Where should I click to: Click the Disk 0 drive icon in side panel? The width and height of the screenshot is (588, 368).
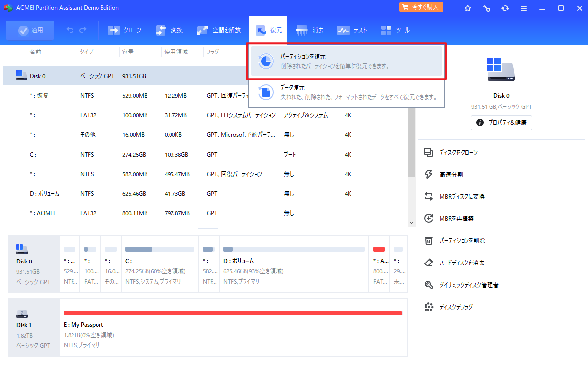(x=500, y=70)
